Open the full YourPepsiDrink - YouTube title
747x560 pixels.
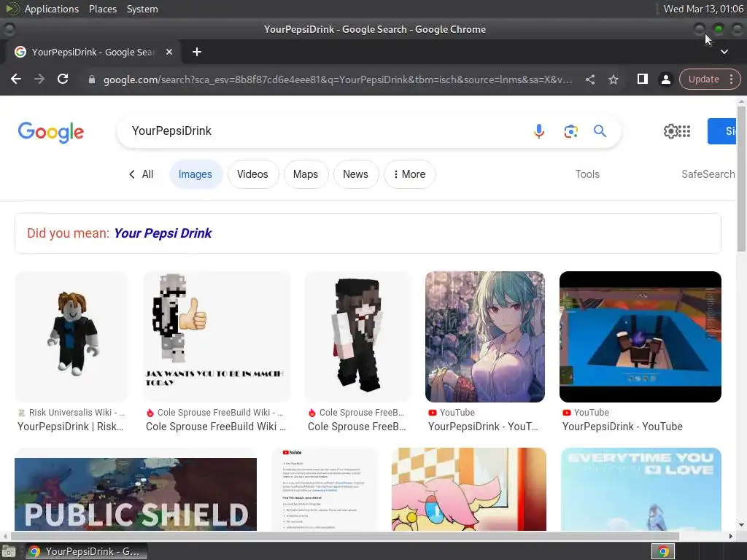(622, 427)
